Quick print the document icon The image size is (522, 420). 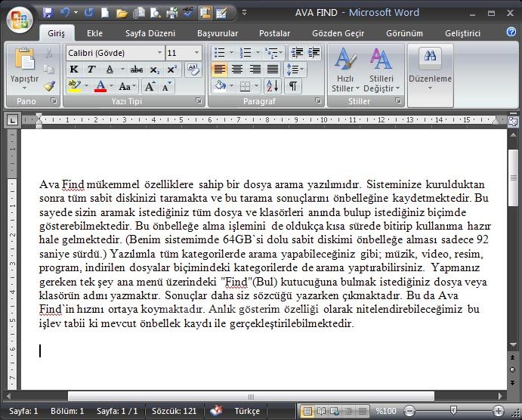point(171,13)
